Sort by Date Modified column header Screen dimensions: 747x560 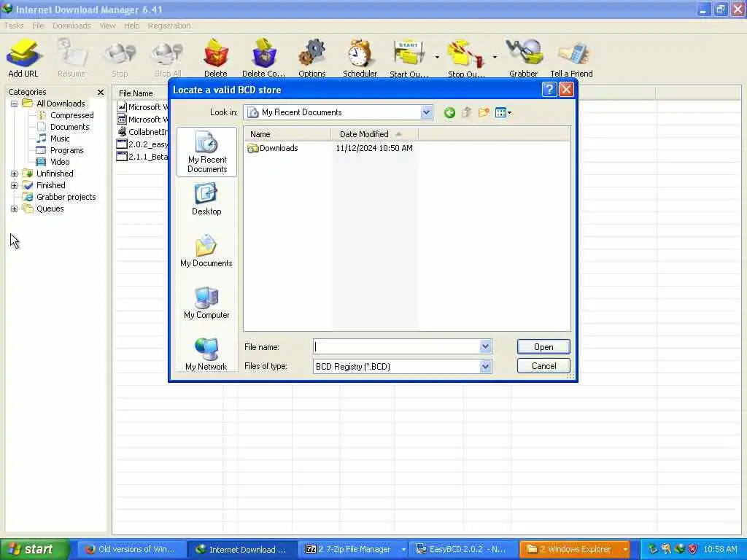click(x=374, y=134)
